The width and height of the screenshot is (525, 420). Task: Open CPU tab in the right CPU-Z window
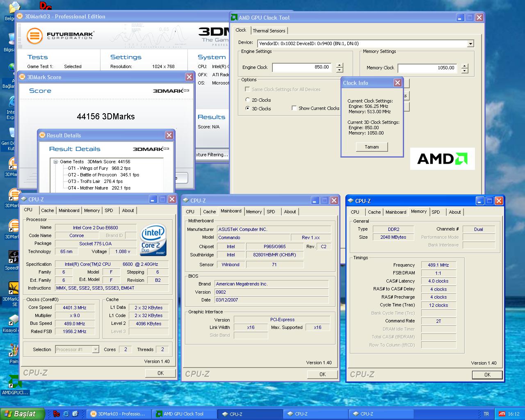coord(355,212)
